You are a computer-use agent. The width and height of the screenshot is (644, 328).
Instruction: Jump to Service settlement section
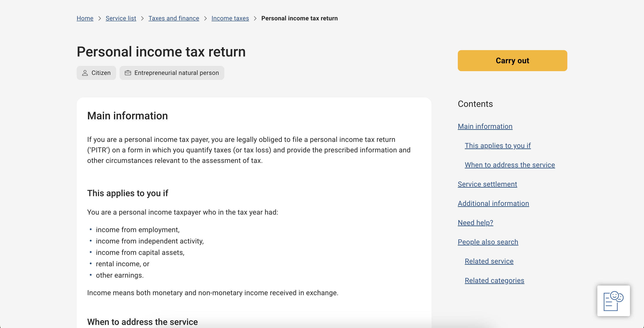point(487,184)
